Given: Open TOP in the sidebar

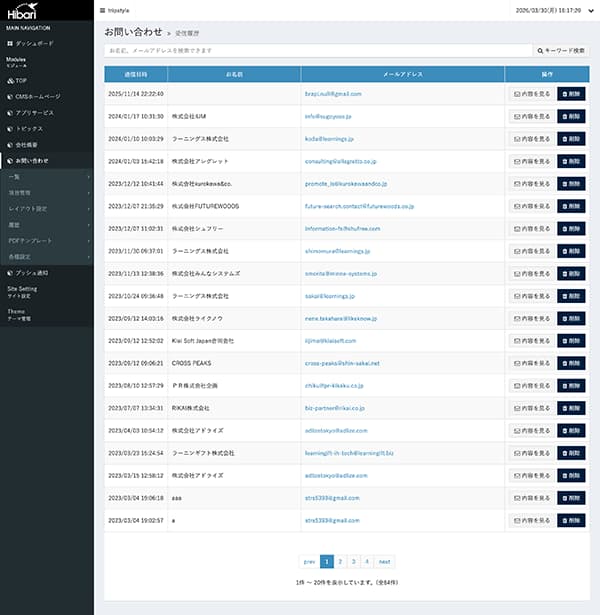Looking at the screenshot, I should click(21, 79).
